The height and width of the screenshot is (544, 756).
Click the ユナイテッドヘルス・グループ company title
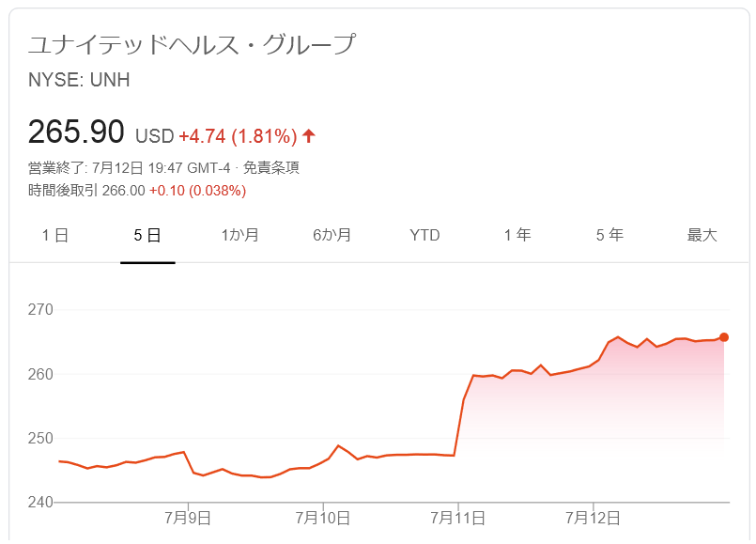click(x=192, y=44)
